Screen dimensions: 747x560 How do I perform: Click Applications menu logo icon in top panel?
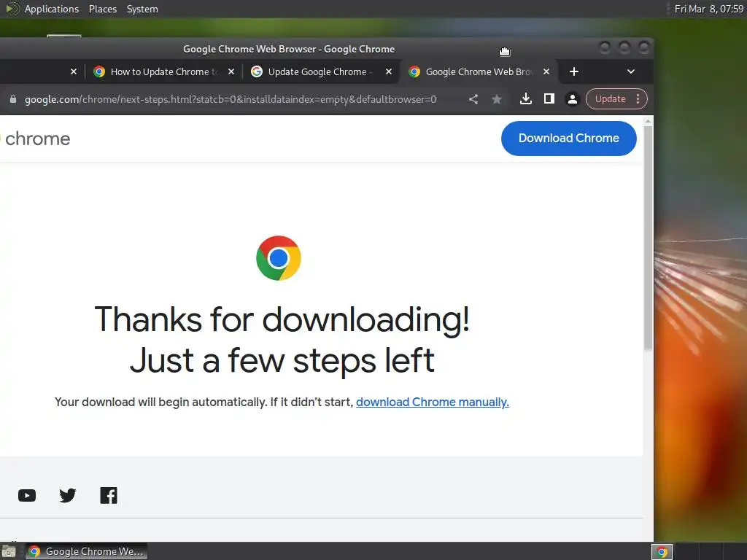pyautogui.click(x=12, y=9)
